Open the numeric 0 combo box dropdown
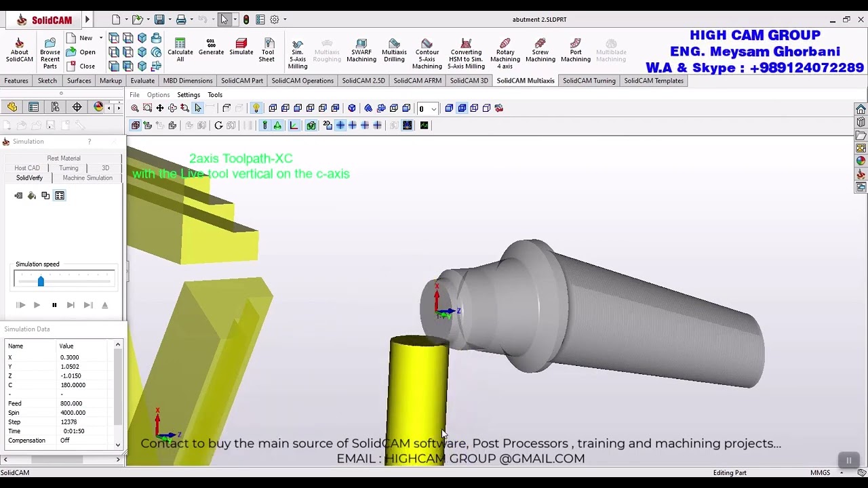868x488 pixels. 434,108
